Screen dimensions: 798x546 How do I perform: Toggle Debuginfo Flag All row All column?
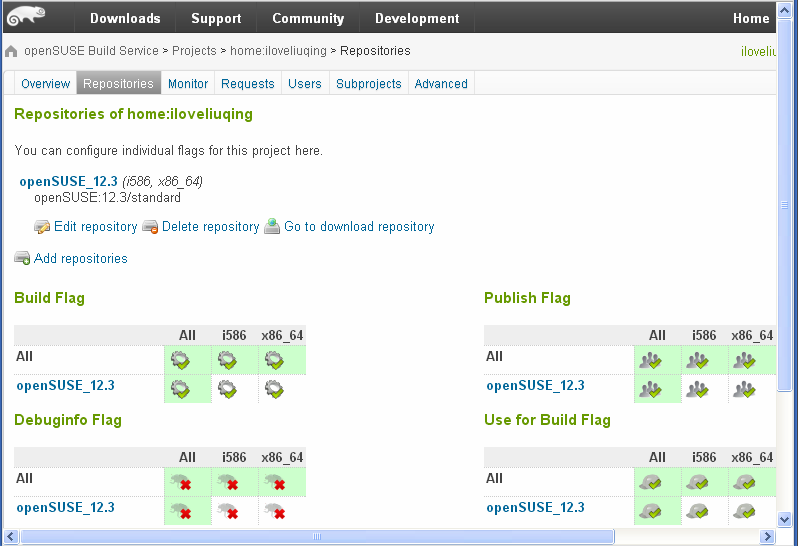(181, 482)
